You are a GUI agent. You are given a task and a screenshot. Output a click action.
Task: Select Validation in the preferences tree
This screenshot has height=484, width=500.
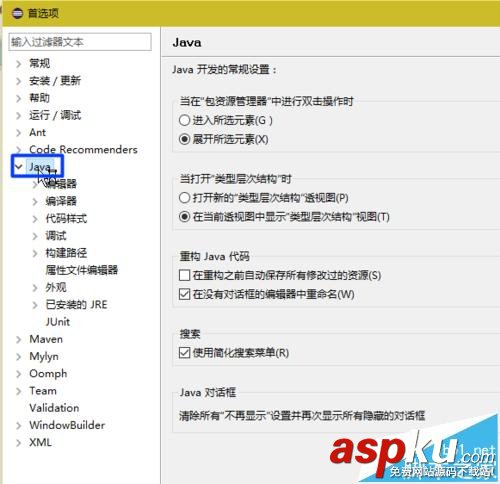pyautogui.click(x=54, y=409)
